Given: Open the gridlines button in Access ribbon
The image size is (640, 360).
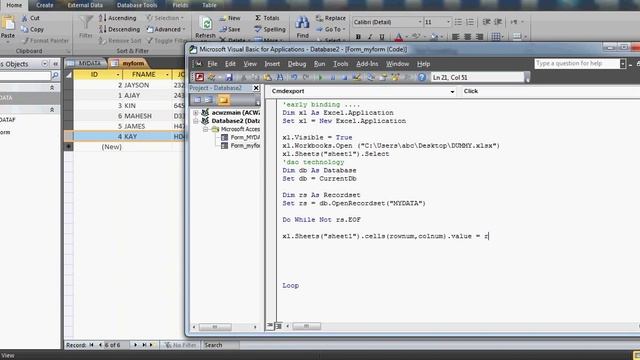Looking at the screenshot, I should pos(497,37).
